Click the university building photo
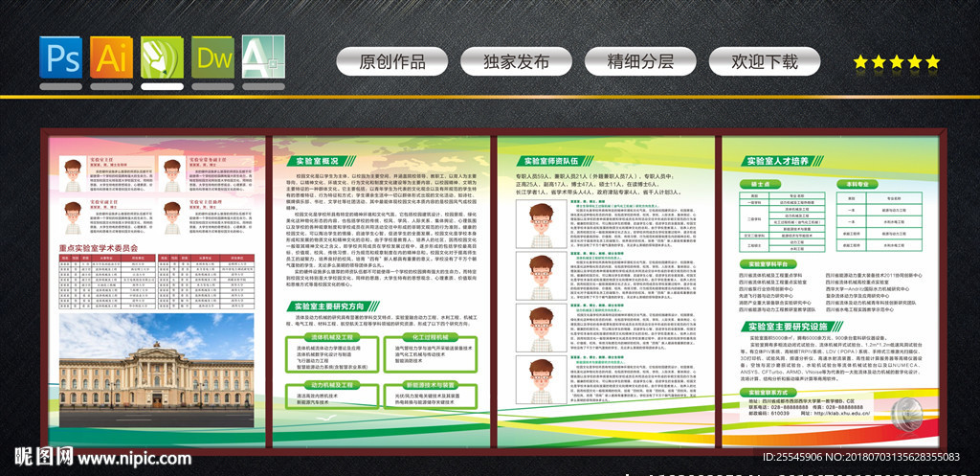Image resolution: width=980 pixels, height=476 pixels. 156,371
